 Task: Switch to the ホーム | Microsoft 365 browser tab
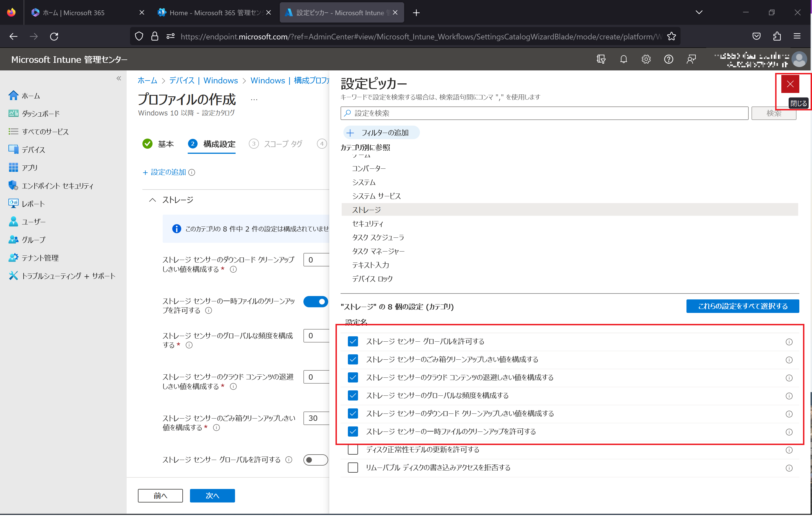(x=88, y=12)
